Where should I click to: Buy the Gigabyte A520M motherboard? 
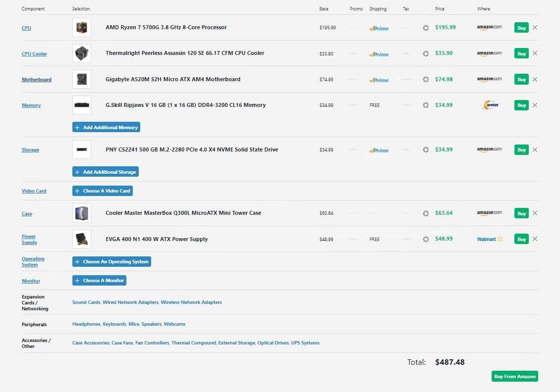coord(521,79)
